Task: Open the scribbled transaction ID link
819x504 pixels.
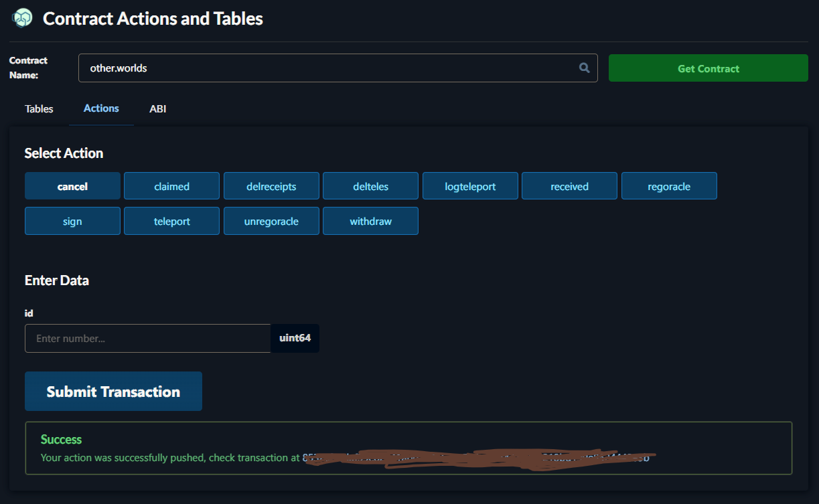Action: click(476, 458)
